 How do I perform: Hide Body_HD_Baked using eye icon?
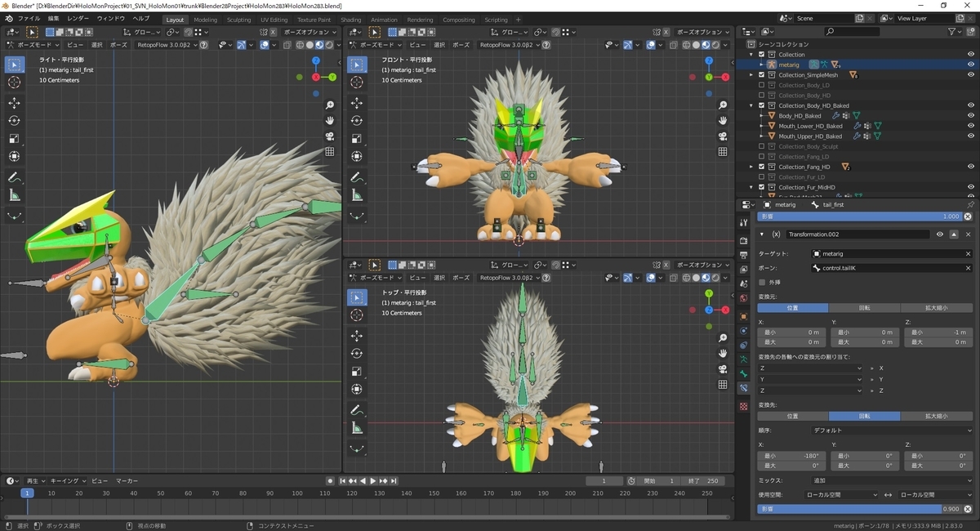click(x=971, y=116)
